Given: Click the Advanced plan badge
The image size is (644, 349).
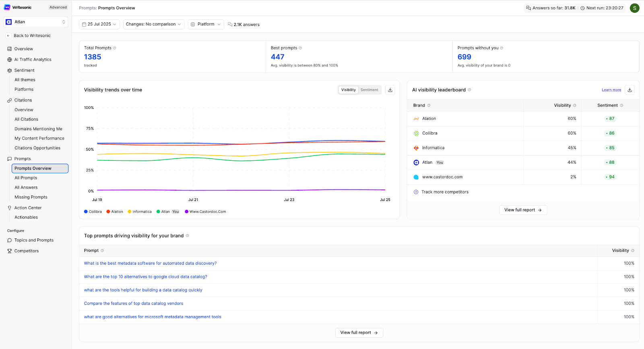Looking at the screenshot, I should tap(58, 7).
